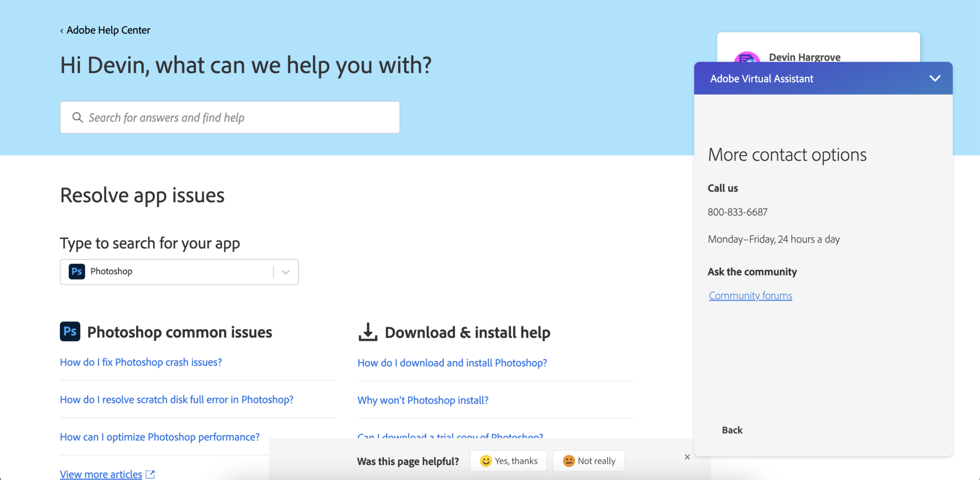The image size is (980, 480).
Task: Collapse Adobe Virtual Assistant panel chevron
Action: [935, 78]
